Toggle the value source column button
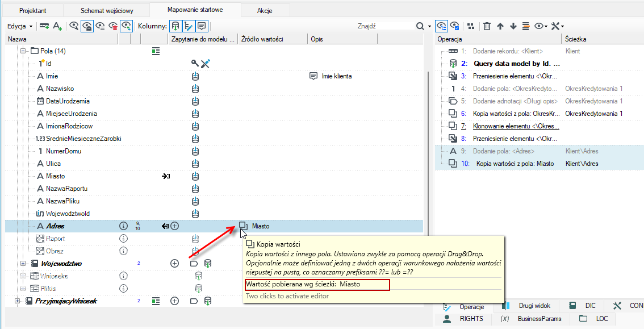The height and width of the screenshot is (329, 644). tap(188, 26)
